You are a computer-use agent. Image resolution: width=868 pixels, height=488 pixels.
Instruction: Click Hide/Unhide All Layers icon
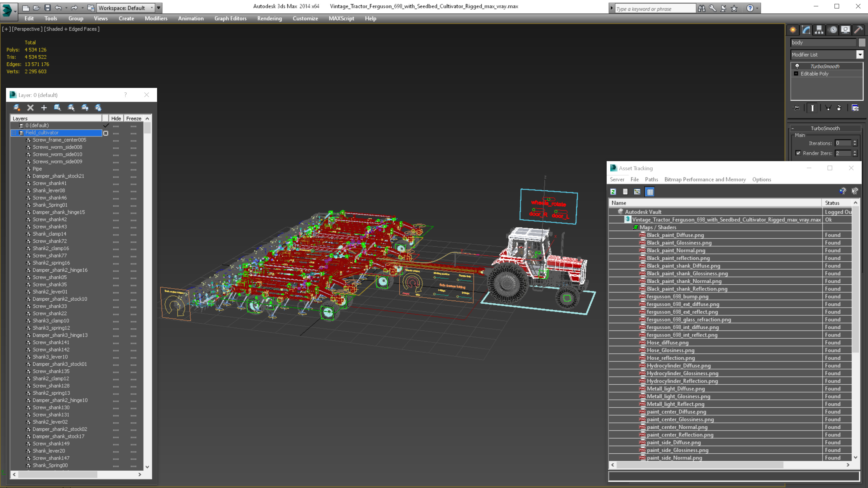[85, 108]
